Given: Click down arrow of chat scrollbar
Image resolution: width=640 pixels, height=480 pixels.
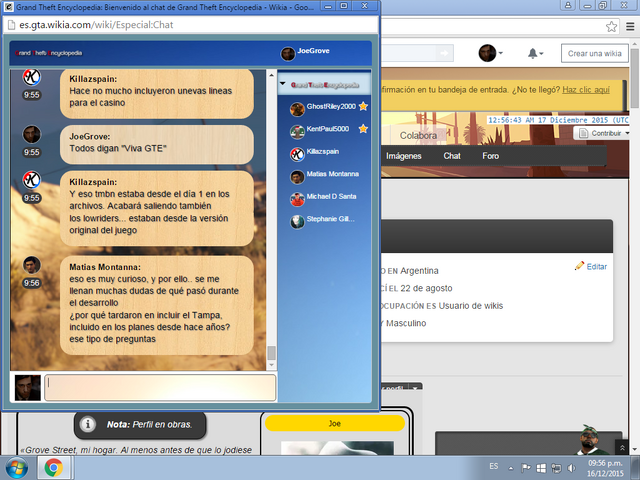Looking at the screenshot, I should coord(271,365).
